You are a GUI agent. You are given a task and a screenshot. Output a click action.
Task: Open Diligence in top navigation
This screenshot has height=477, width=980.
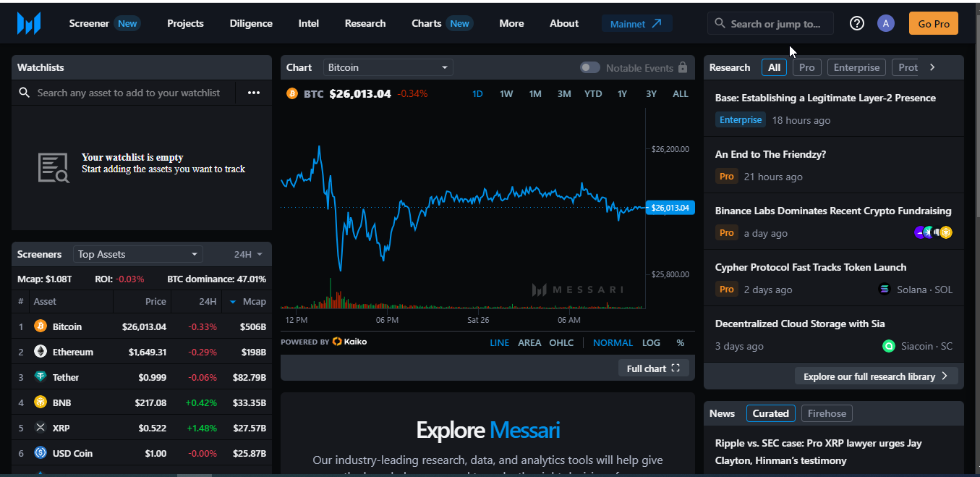click(x=251, y=23)
